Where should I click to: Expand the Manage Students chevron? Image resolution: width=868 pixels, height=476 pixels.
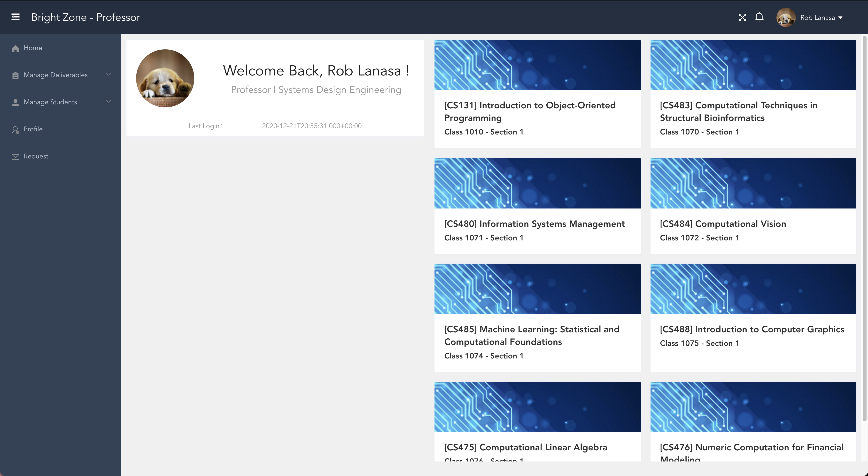[108, 102]
